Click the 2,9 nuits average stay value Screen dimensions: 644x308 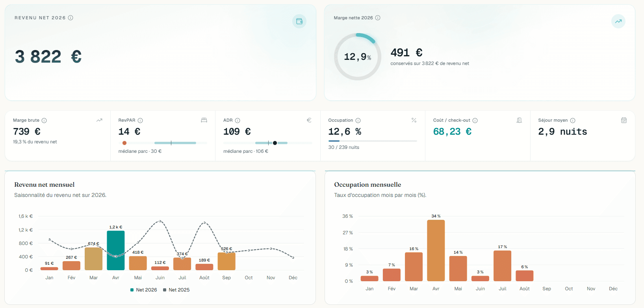(562, 132)
